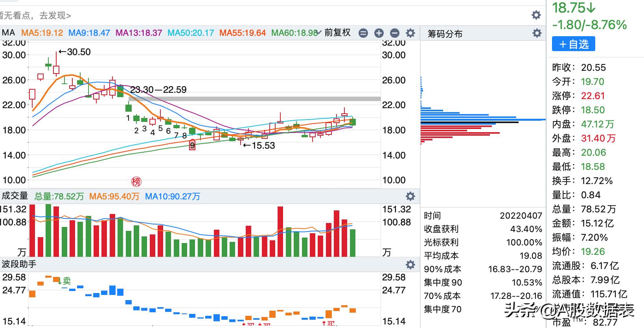Click the boxed number 9 marker
The width and height of the screenshot is (644, 328).
[192, 145]
